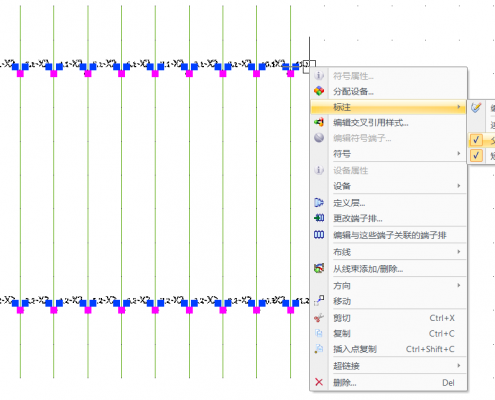This screenshot has height=400, width=495.
Task: Click the 分配设备 colored cubes icon
Action: 319,91
